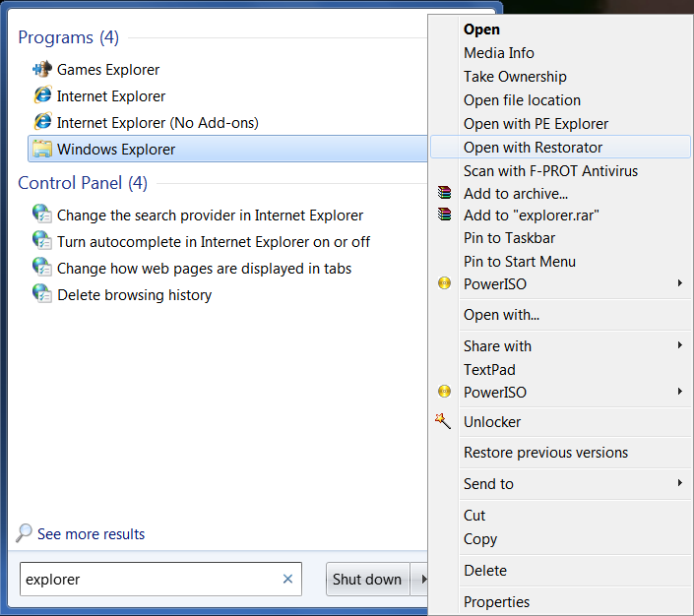Image resolution: width=694 pixels, height=616 pixels.
Task: Choose Open with PE Explorer
Action: pyautogui.click(x=536, y=124)
